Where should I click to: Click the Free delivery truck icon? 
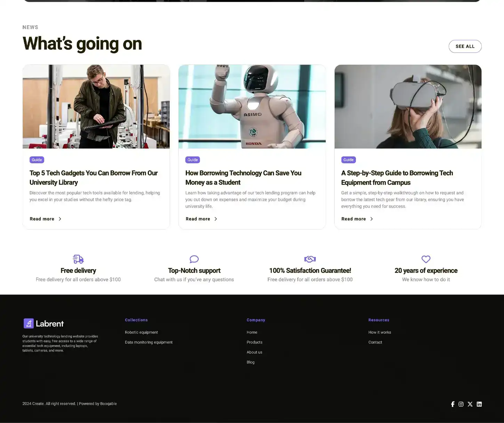(78, 259)
